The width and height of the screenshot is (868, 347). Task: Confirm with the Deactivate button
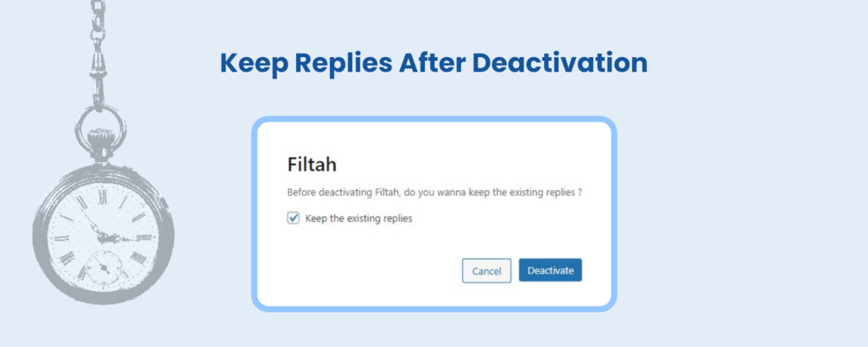pyautogui.click(x=550, y=270)
